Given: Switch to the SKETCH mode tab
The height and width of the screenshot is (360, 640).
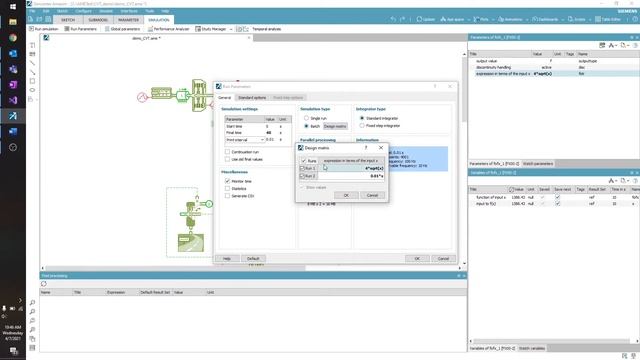Looking at the screenshot, I should click(x=68, y=20).
